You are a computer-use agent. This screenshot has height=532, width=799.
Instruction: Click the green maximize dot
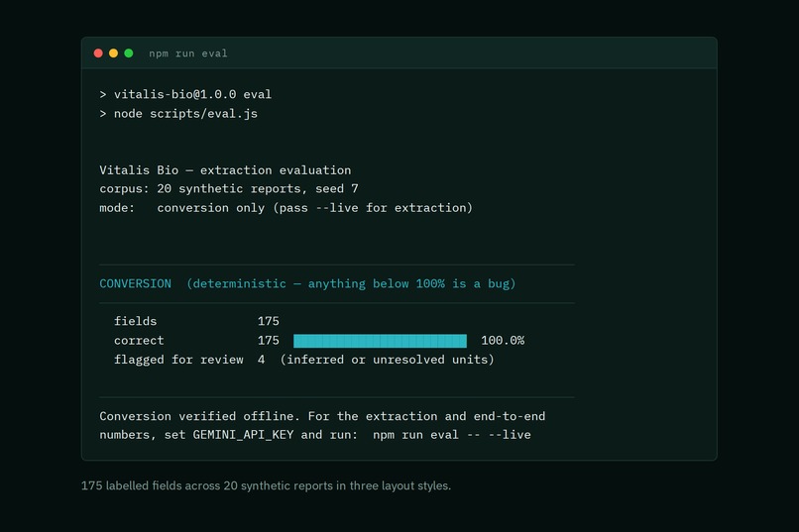point(129,53)
